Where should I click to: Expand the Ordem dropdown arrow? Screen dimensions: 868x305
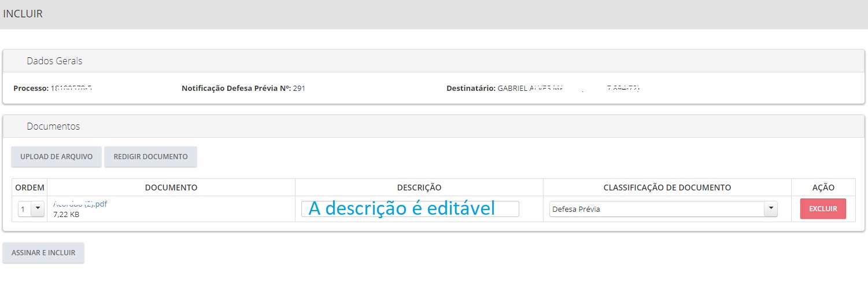38,209
